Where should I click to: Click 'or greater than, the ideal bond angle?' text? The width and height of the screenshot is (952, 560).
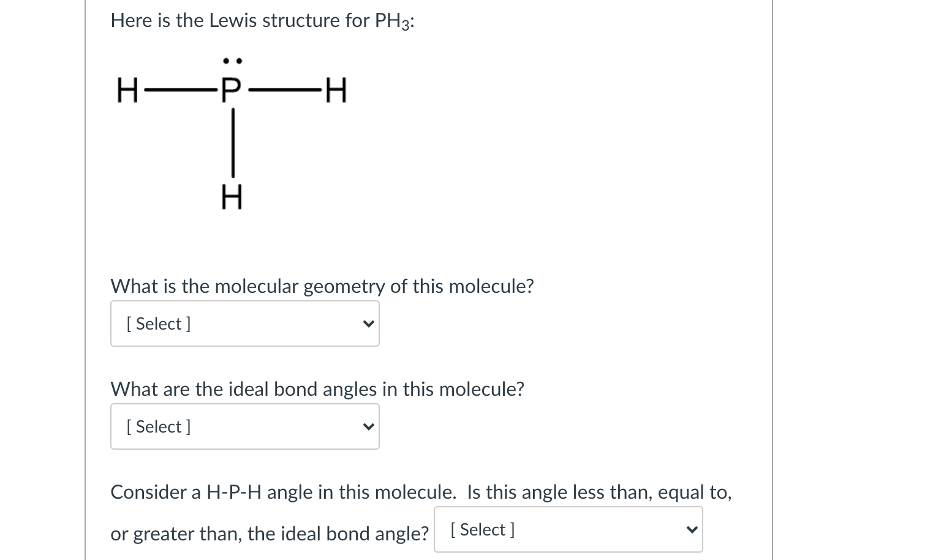[x=269, y=534]
